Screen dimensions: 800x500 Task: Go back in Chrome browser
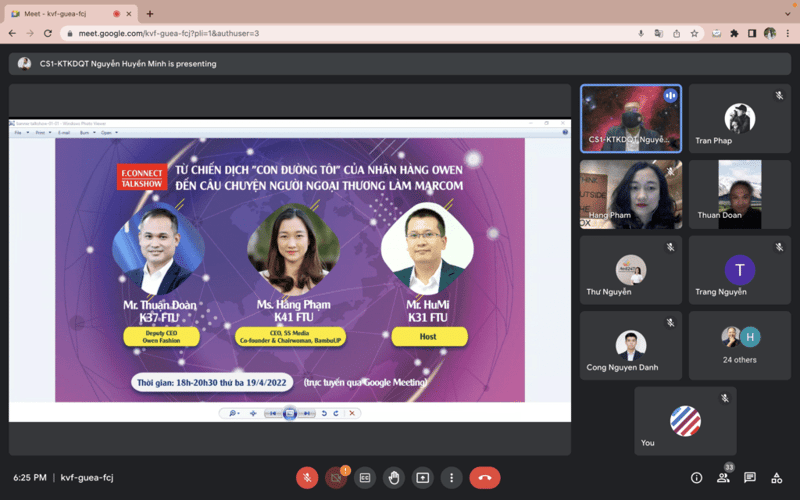pyautogui.click(x=12, y=33)
